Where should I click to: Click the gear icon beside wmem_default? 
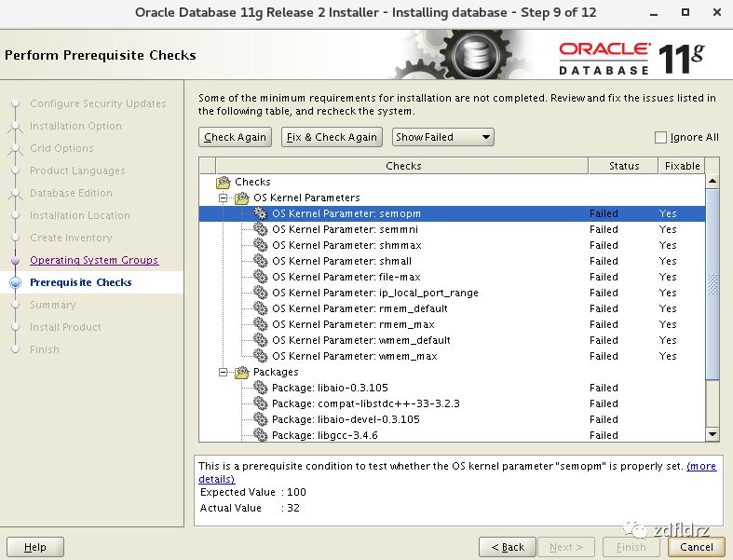(x=260, y=340)
